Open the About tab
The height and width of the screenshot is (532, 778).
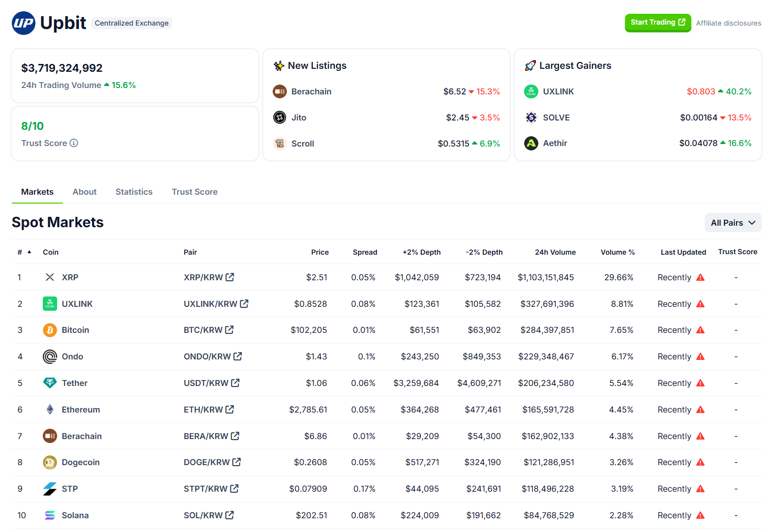coord(85,192)
